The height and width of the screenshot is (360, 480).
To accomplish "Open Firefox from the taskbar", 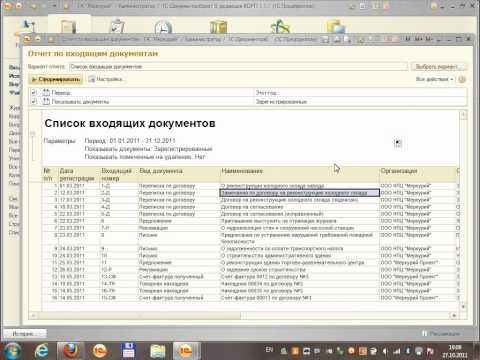I will pos(70,350).
